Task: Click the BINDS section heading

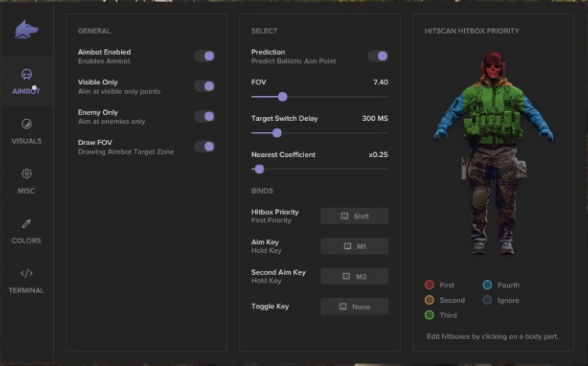Action: pos(262,190)
